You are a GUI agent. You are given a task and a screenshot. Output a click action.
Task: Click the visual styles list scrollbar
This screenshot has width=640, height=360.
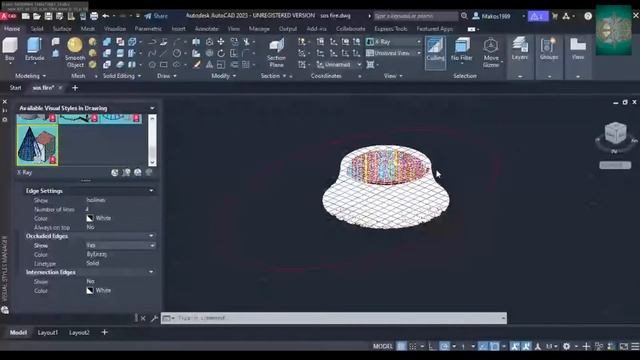tap(152, 140)
